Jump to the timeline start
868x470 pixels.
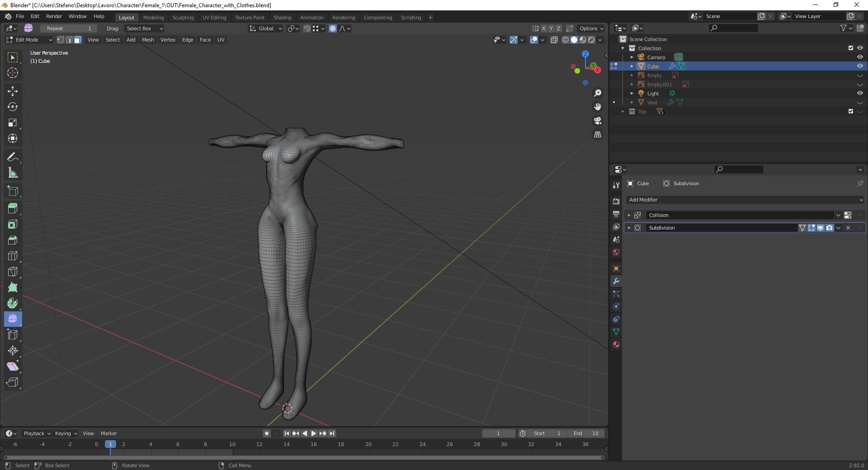(287, 433)
